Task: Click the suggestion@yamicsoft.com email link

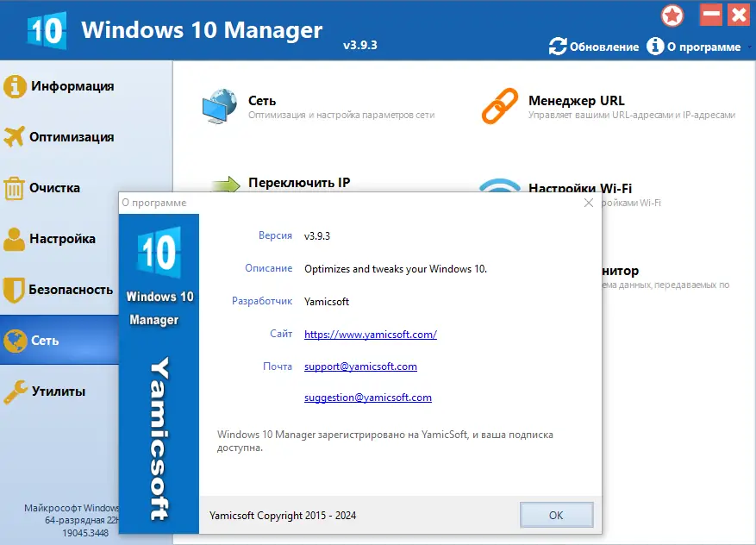Action: (x=368, y=398)
